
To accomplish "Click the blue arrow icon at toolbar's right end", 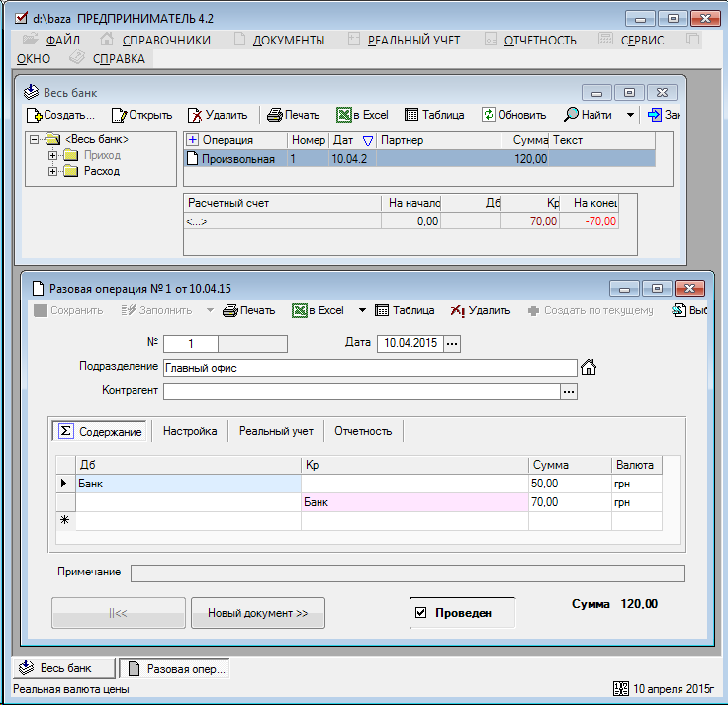I will click(x=655, y=115).
